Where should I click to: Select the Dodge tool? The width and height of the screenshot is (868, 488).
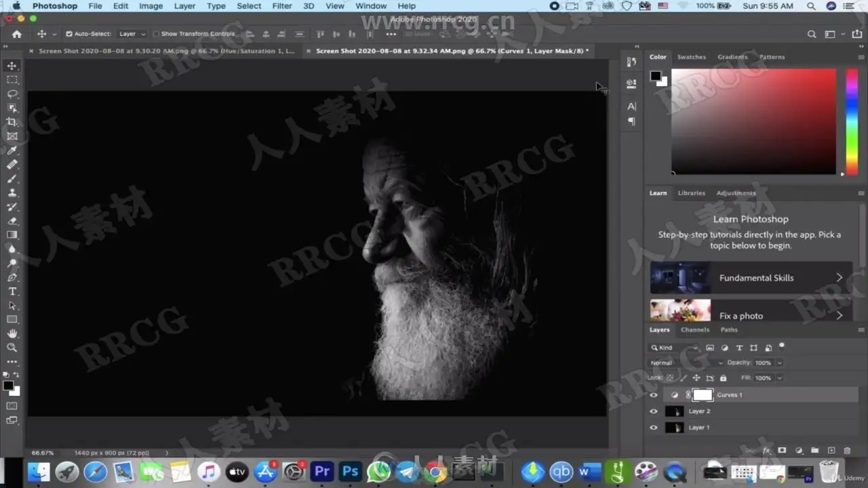[x=12, y=264]
